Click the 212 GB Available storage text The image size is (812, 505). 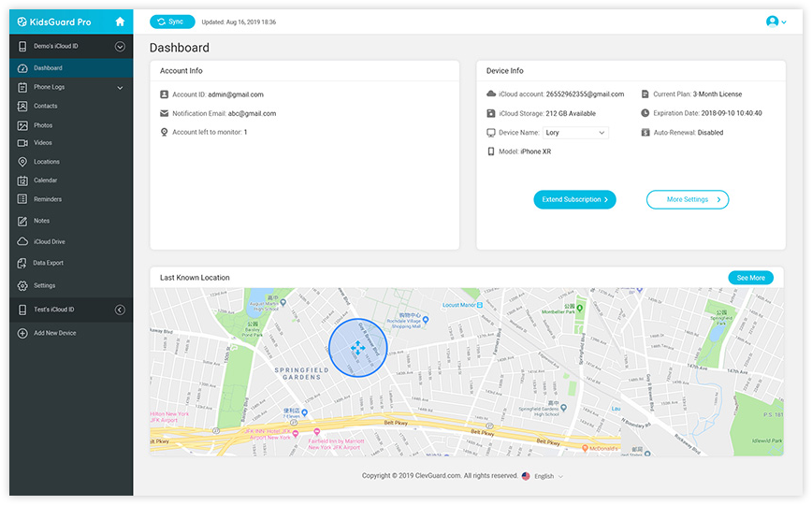[571, 113]
